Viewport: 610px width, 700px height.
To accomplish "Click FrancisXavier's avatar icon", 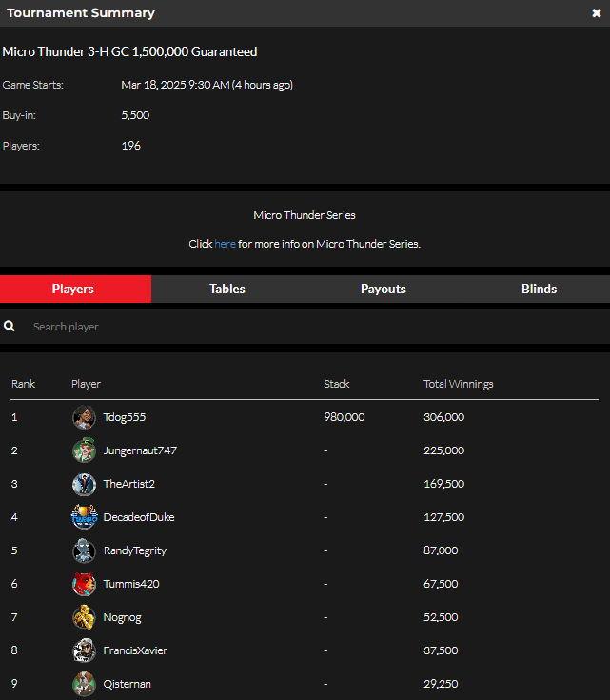I will tap(84, 650).
